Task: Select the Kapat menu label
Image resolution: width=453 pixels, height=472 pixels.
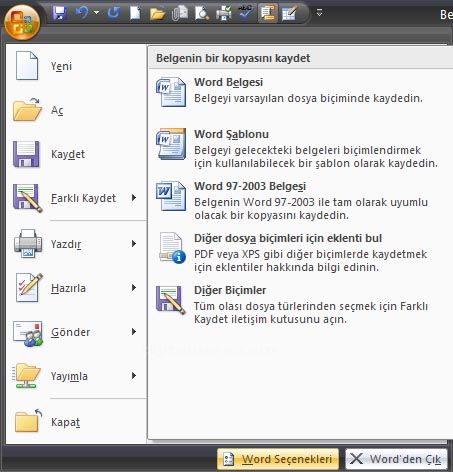Action: tap(65, 422)
